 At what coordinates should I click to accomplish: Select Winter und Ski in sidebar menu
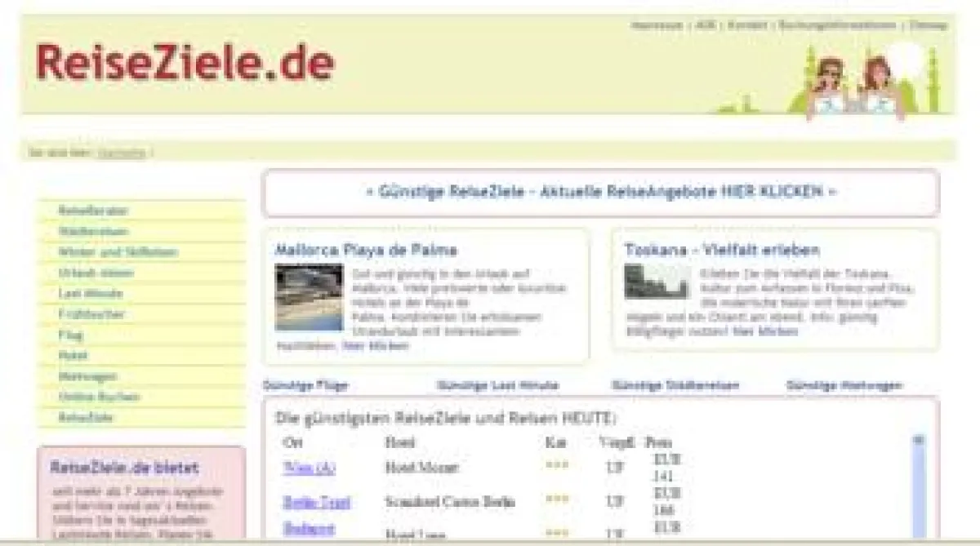coord(118,252)
